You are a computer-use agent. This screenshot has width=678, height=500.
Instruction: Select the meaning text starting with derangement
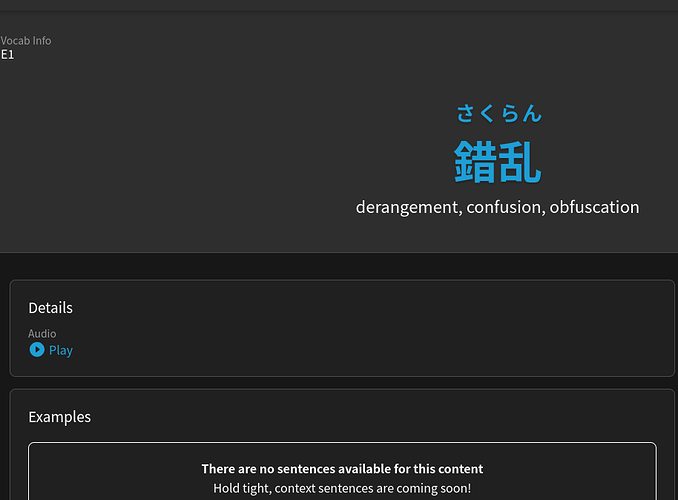point(497,207)
